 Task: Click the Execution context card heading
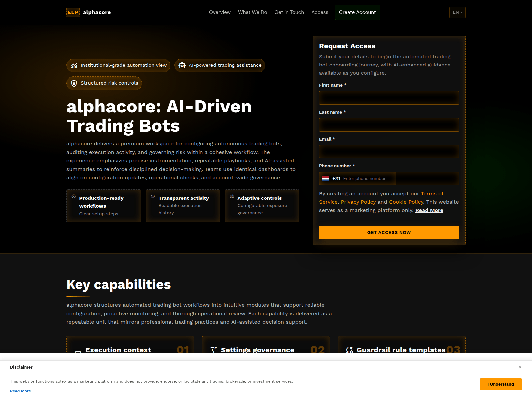pyautogui.click(x=118, y=349)
